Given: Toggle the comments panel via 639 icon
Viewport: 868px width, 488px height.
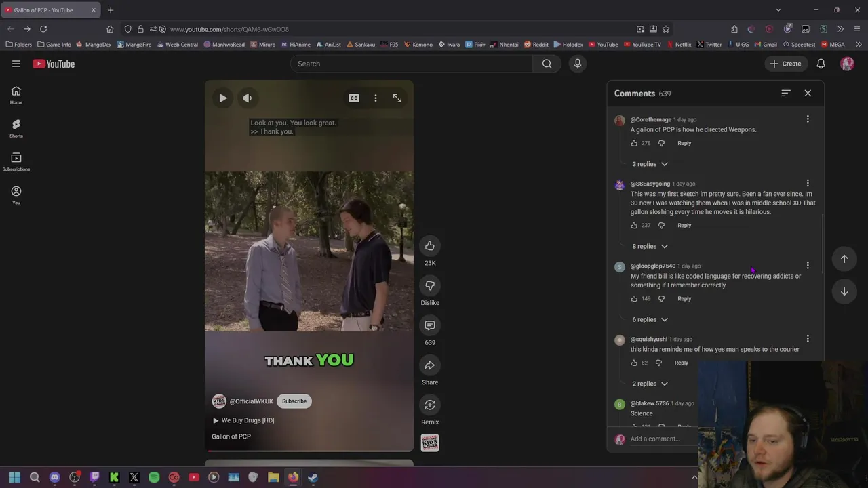Looking at the screenshot, I should (x=430, y=325).
